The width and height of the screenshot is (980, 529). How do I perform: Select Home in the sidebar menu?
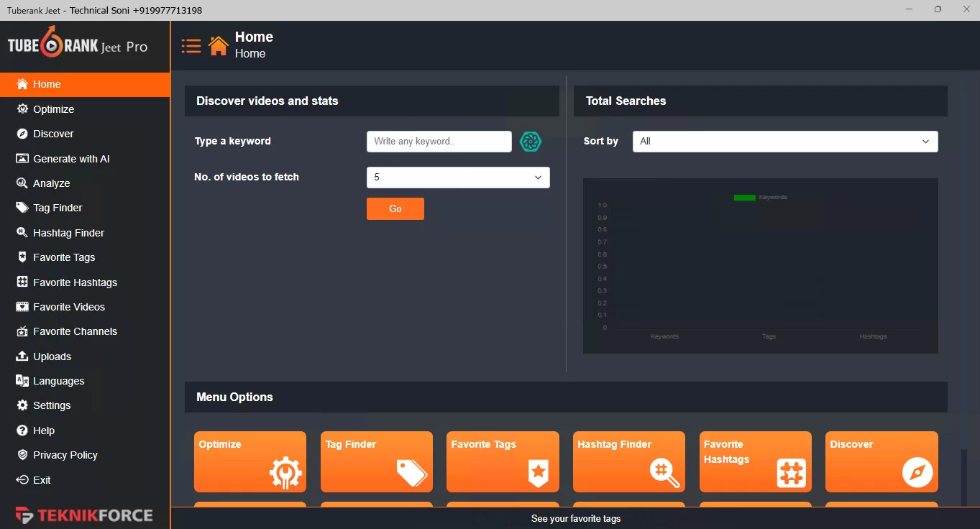point(85,84)
